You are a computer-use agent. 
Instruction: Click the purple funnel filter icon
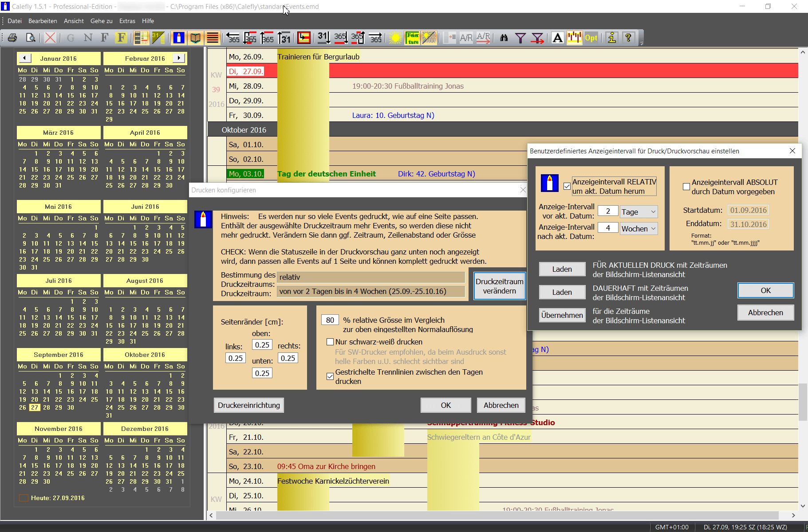[520, 38]
